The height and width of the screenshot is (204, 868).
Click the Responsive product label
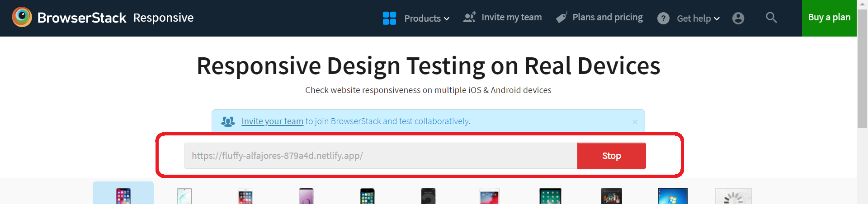[163, 18]
